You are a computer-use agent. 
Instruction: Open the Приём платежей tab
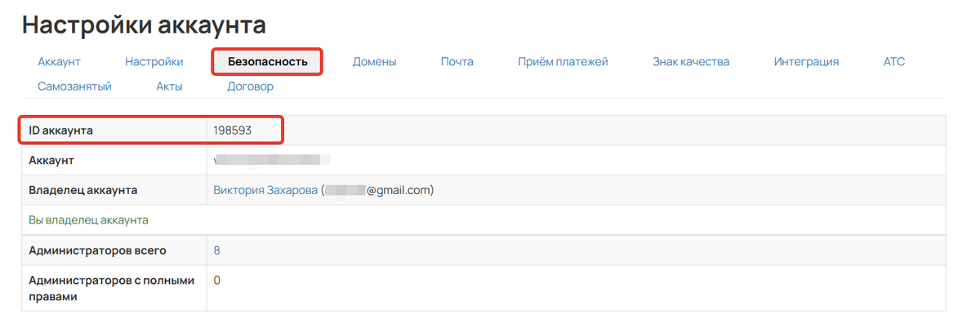click(x=563, y=61)
